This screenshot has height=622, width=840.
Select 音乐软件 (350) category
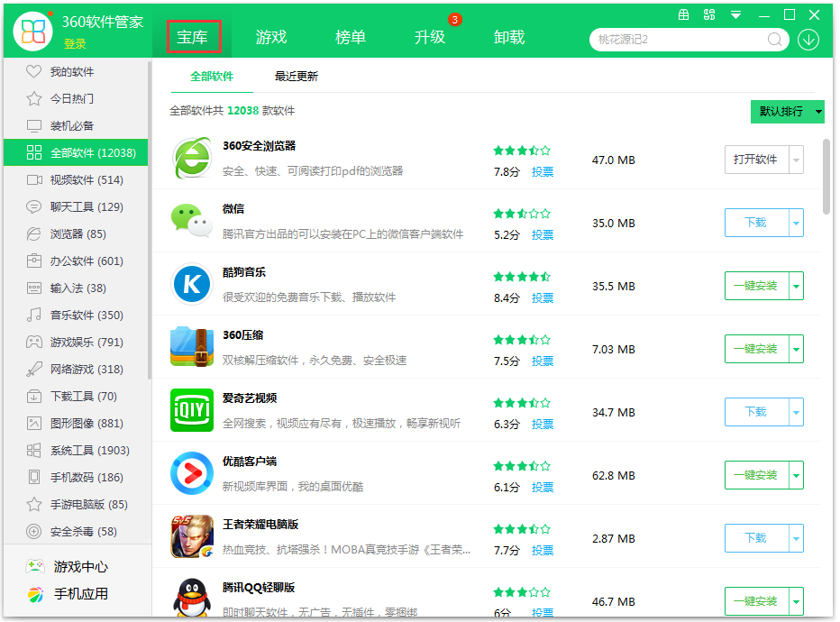[76, 315]
